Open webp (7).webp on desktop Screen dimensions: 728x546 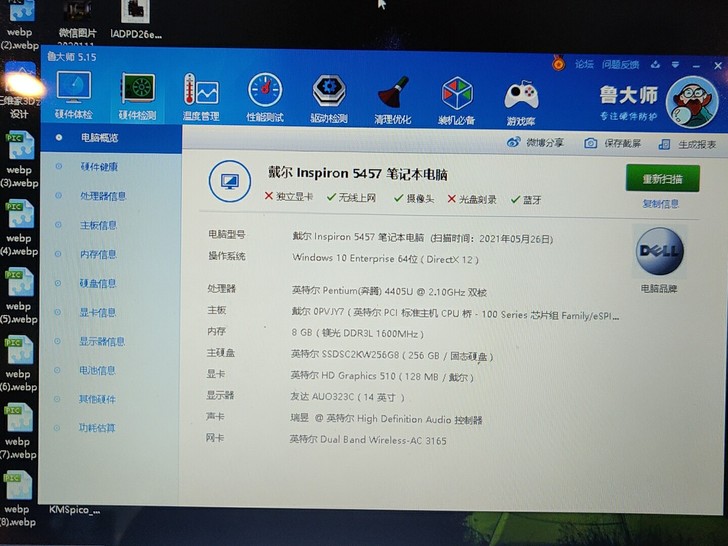(18, 432)
